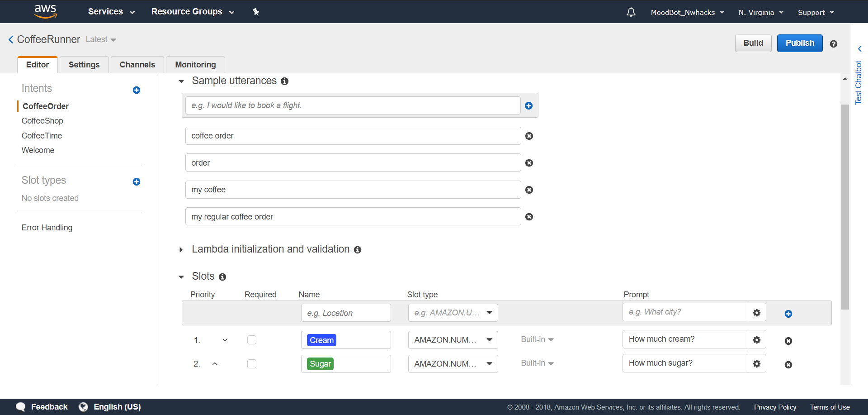The height and width of the screenshot is (415, 868).
Task: Open Built-in version dropdown for Cream
Action: tap(537, 339)
